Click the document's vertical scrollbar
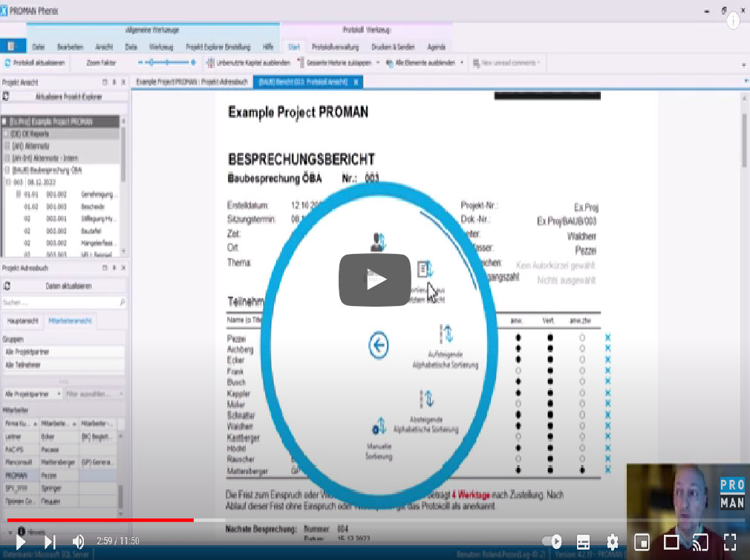 tap(744, 140)
